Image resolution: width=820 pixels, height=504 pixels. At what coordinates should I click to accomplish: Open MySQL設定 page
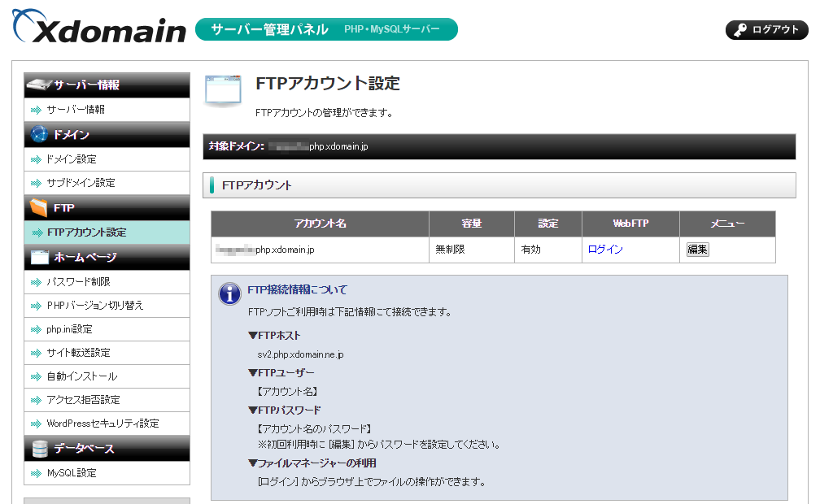pyautogui.click(x=107, y=473)
